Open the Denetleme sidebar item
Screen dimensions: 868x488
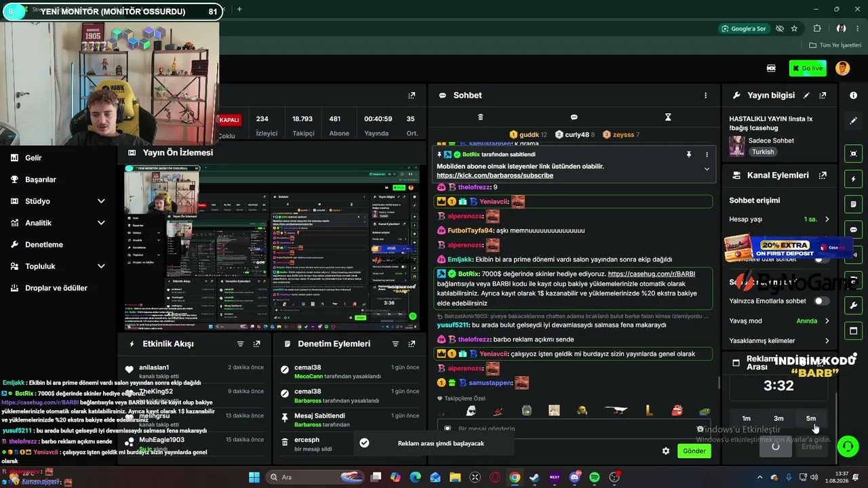(x=44, y=245)
